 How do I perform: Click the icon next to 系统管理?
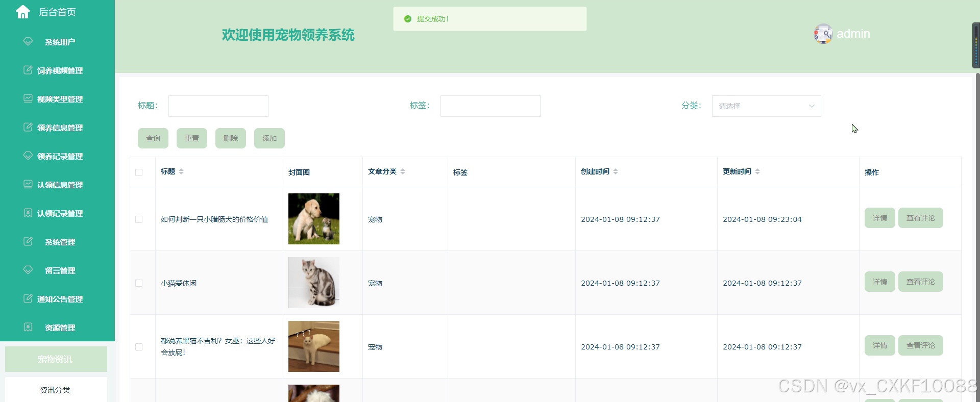pos(28,241)
